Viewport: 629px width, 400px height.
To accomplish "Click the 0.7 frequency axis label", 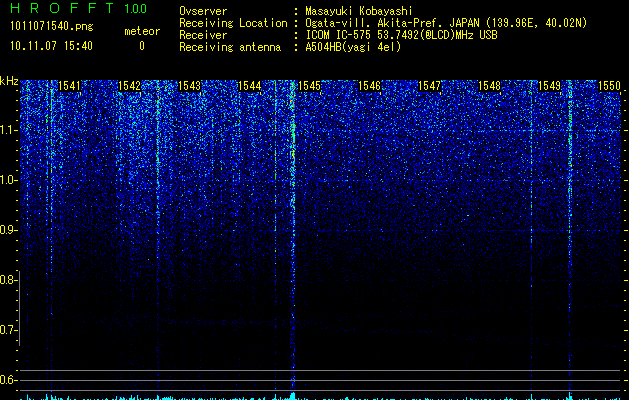I will (x=8, y=330).
